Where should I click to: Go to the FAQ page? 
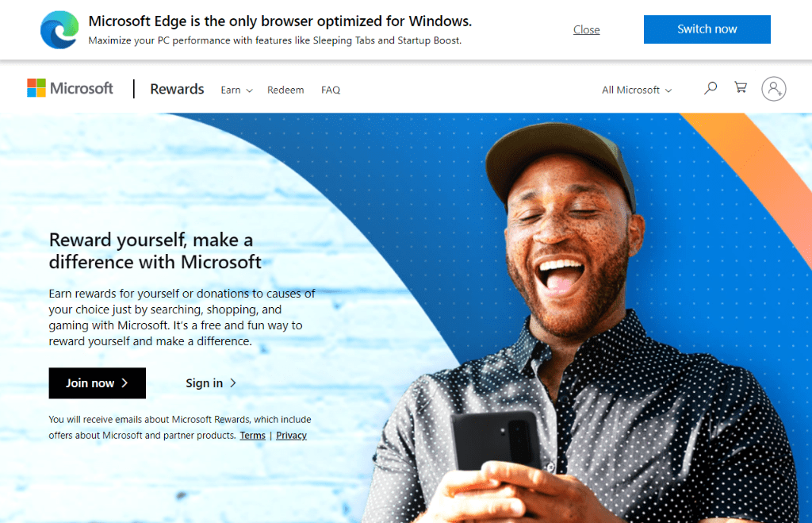[331, 90]
